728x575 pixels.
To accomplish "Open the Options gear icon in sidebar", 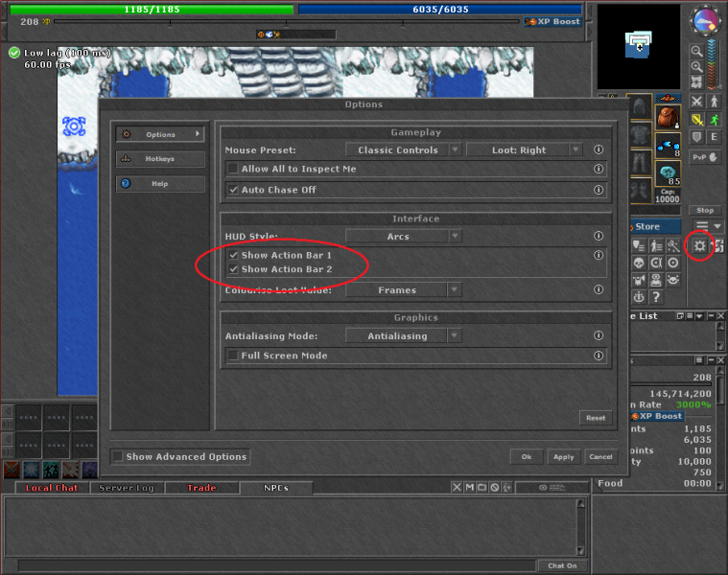I will 699,245.
